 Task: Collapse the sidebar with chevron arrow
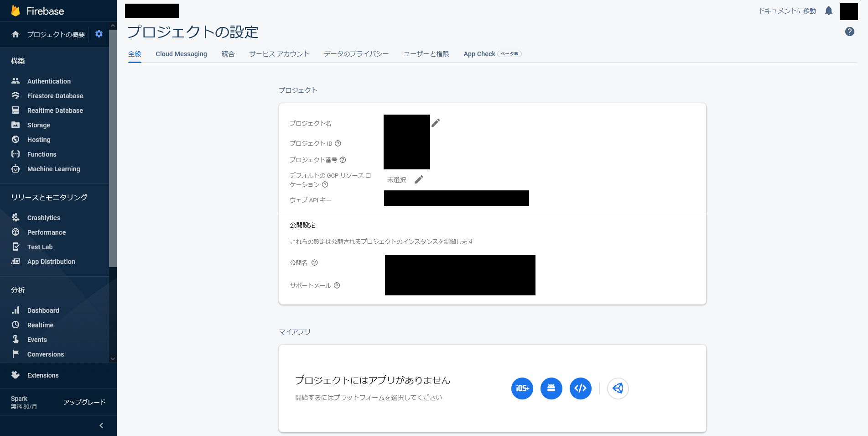101,425
